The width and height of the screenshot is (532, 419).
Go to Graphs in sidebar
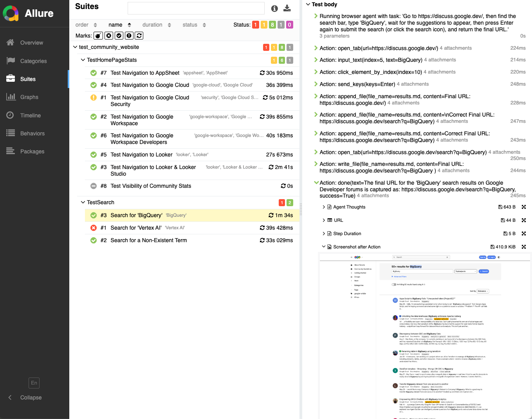coord(29,97)
